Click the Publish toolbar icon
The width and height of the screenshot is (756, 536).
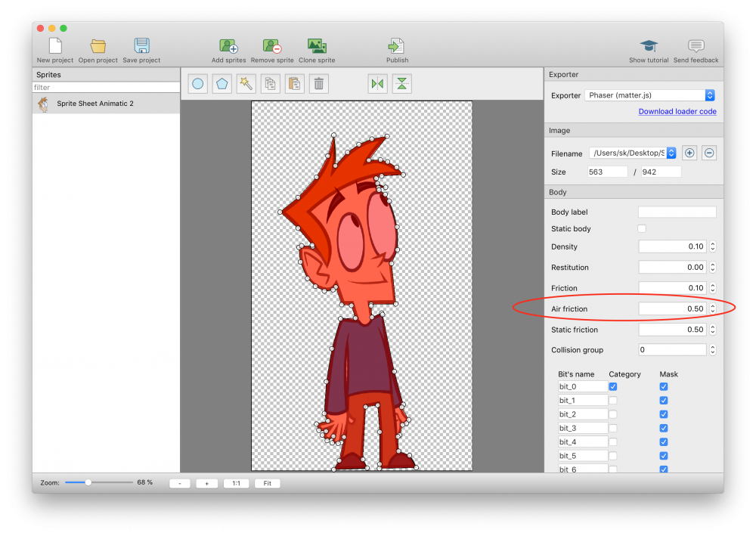[397, 51]
